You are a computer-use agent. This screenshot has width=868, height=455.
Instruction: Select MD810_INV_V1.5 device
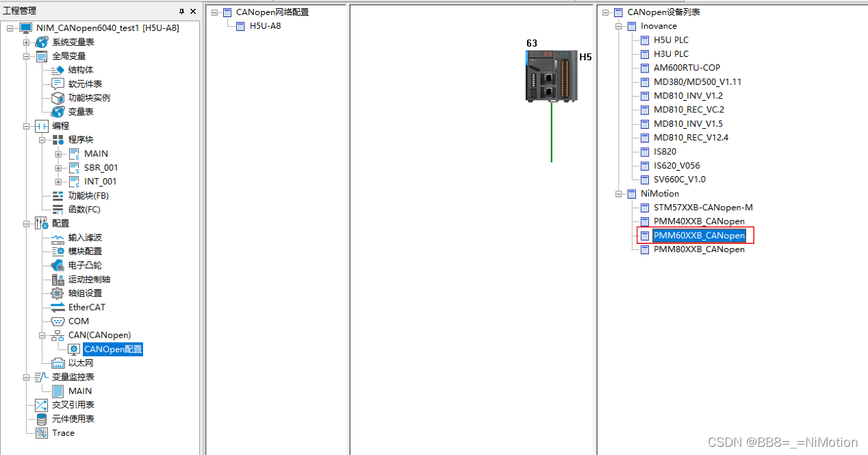tap(688, 124)
